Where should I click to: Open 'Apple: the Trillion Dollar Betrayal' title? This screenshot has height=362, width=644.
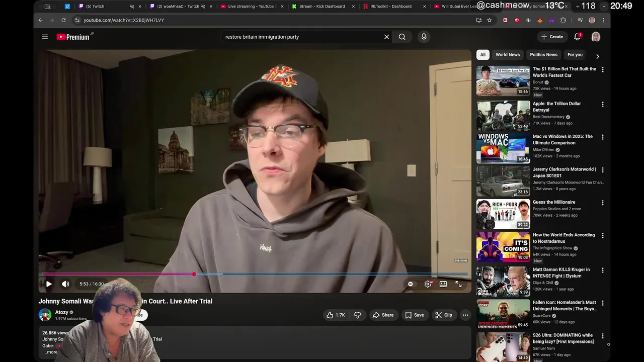556,107
